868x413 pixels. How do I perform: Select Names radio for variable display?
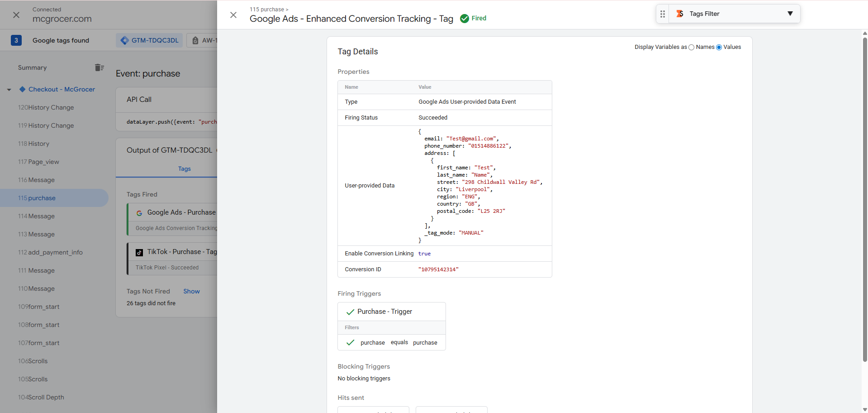point(691,48)
